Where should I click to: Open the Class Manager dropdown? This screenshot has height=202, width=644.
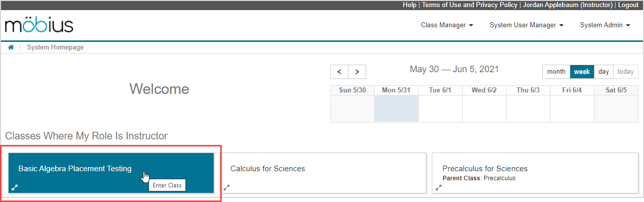(447, 25)
